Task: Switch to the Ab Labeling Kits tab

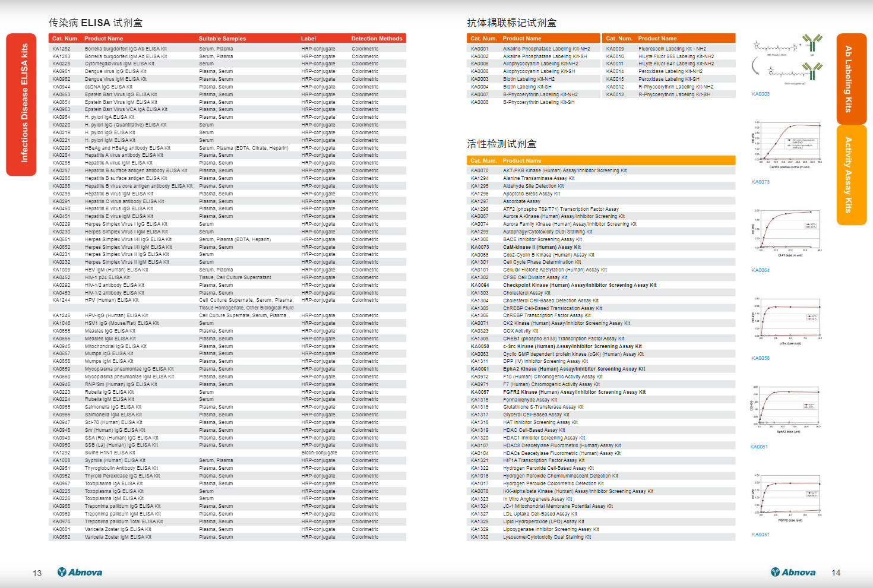Action: click(851, 78)
